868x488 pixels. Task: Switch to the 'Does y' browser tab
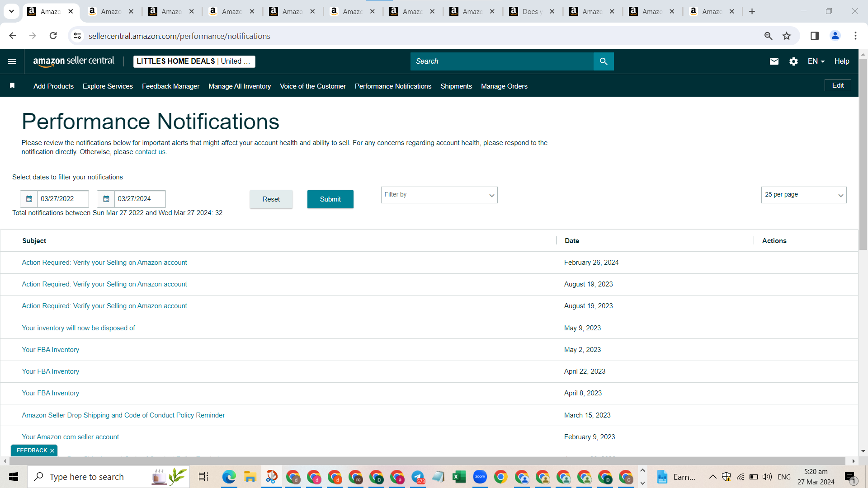[532, 11]
